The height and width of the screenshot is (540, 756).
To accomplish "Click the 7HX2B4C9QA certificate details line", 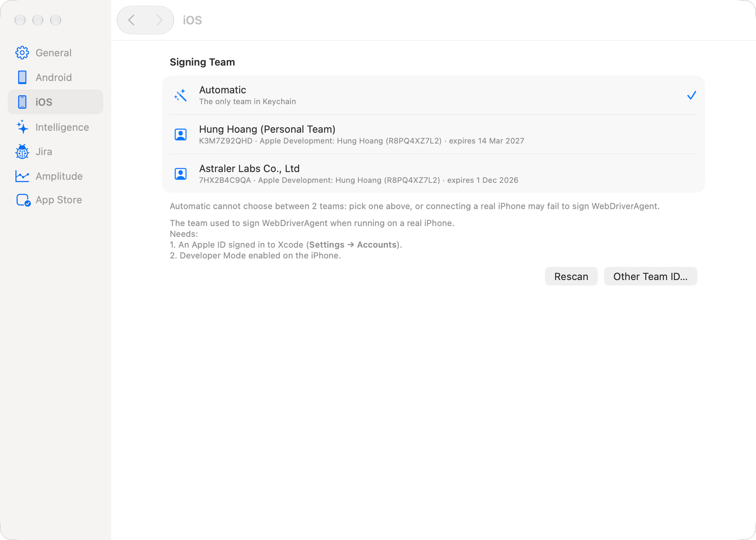I will tap(359, 180).
